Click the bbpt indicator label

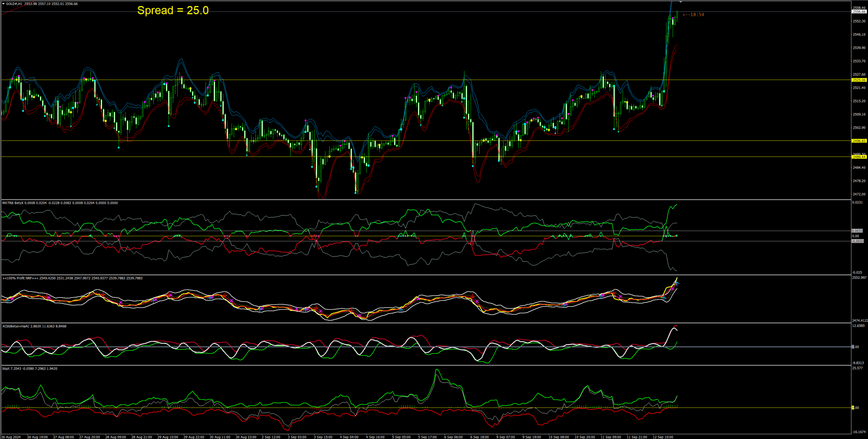(x=6, y=369)
